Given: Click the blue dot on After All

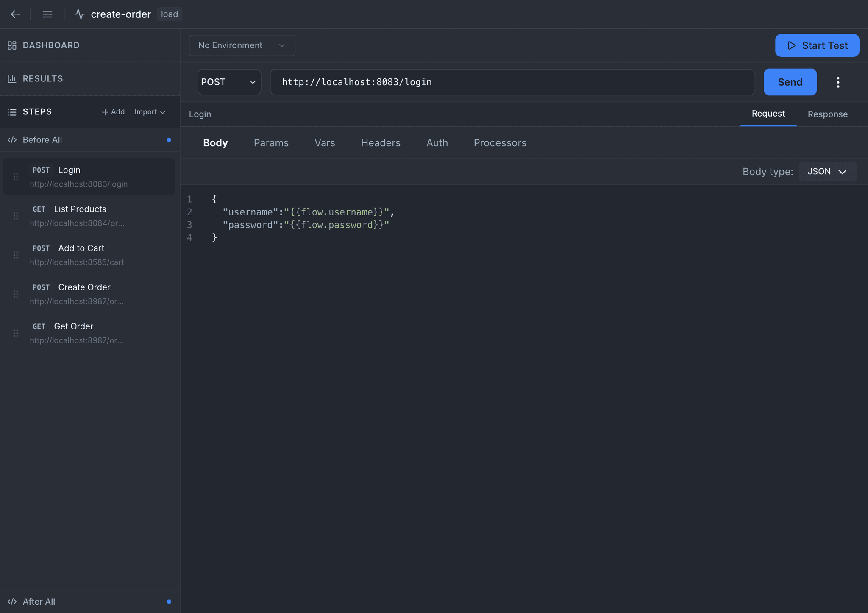Looking at the screenshot, I should [x=169, y=602].
